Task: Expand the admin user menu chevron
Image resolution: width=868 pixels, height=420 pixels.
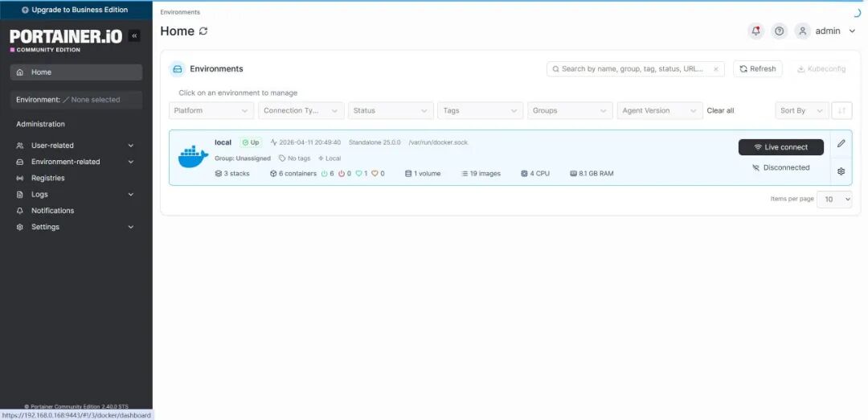Action: 852,31
